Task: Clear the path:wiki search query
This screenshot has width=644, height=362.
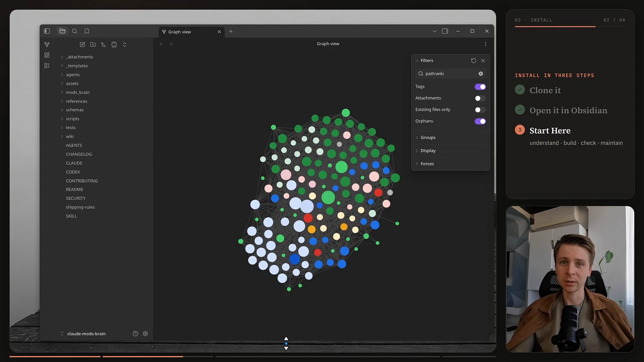Action: pos(481,74)
